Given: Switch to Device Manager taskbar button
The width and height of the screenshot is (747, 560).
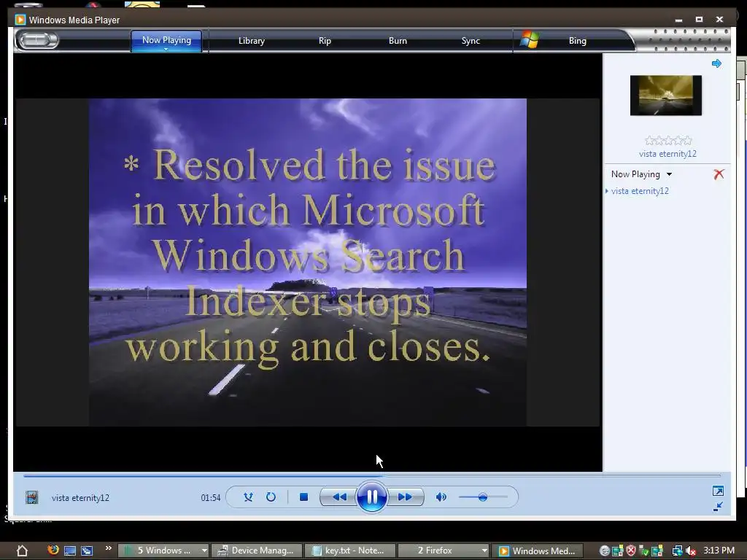Looking at the screenshot, I should click(x=257, y=551).
